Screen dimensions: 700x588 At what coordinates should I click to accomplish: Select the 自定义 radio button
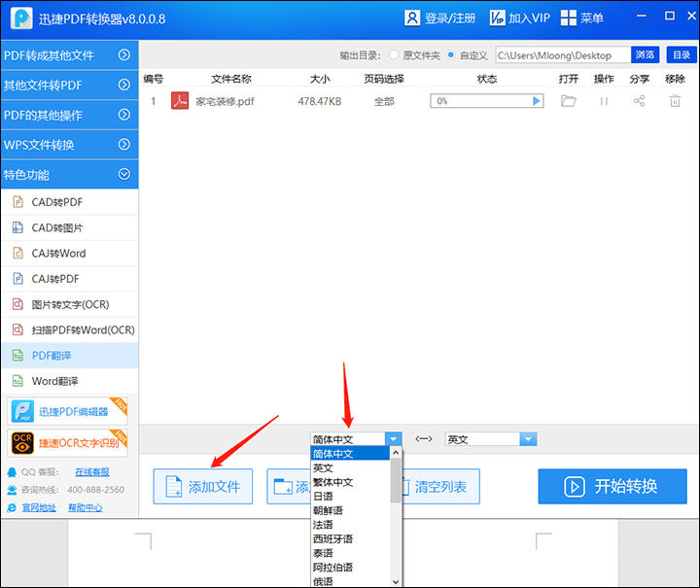coord(451,54)
